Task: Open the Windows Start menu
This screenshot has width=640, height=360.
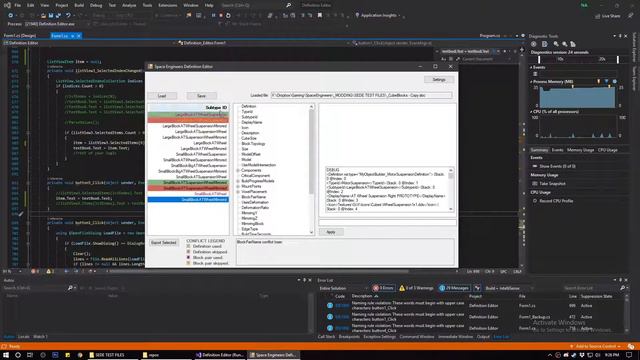Action: (6, 355)
